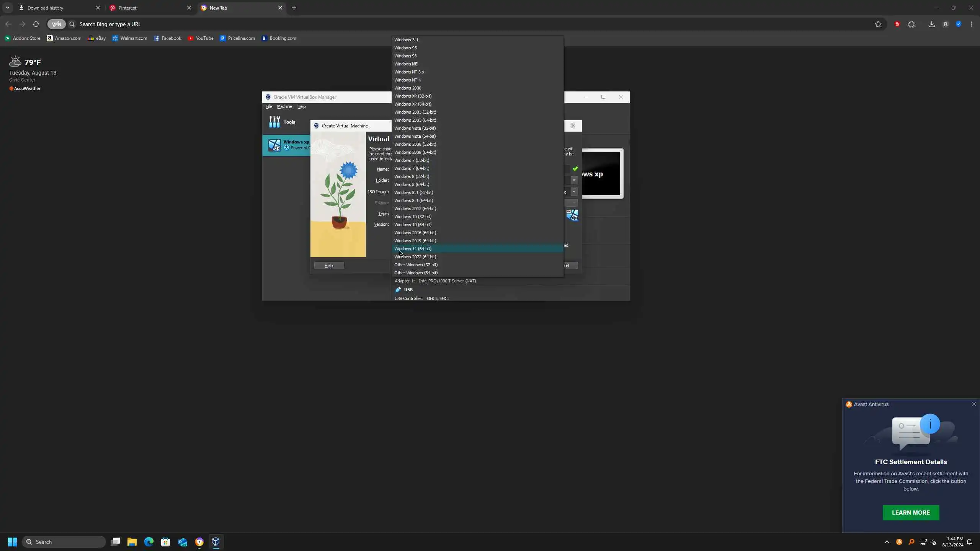Image resolution: width=980 pixels, height=551 pixels.
Task: Choose Windows 7 (64-bit) from the list
Action: (412, 168)
